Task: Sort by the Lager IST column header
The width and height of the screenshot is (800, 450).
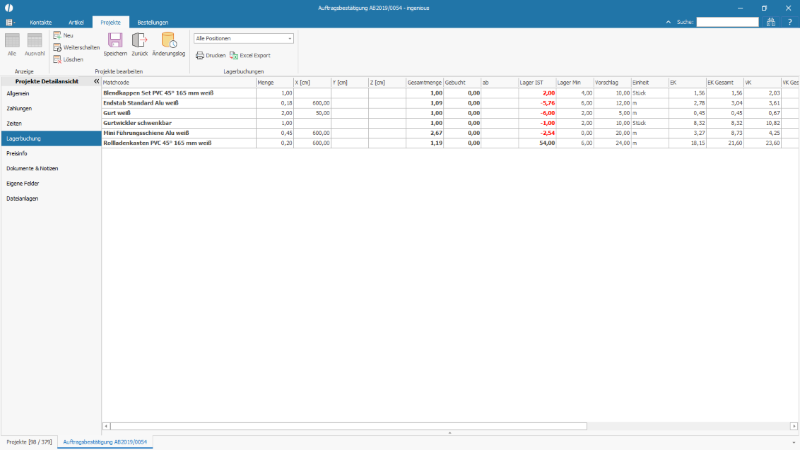Action: point(537,82)
